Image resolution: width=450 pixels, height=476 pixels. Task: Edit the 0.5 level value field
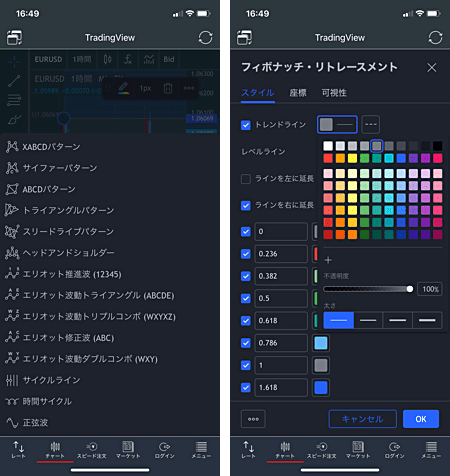click(281, 298)
